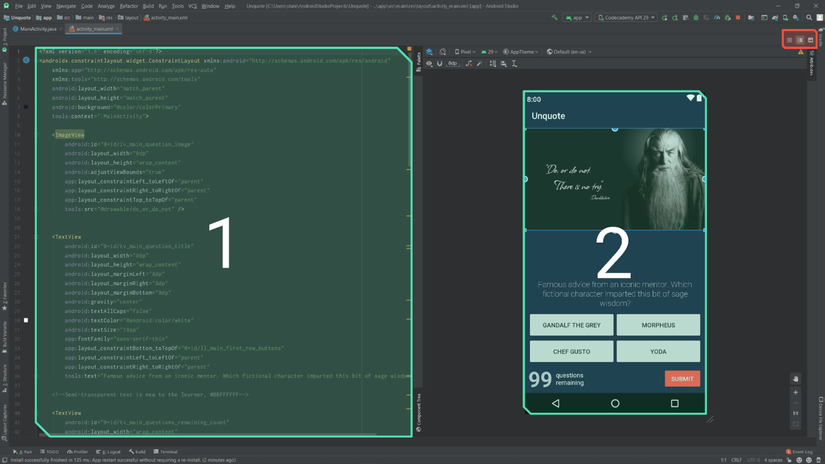Click the Debug app bug icon
This screenshot has height=464, width=825.
click(x=696, y=17)
